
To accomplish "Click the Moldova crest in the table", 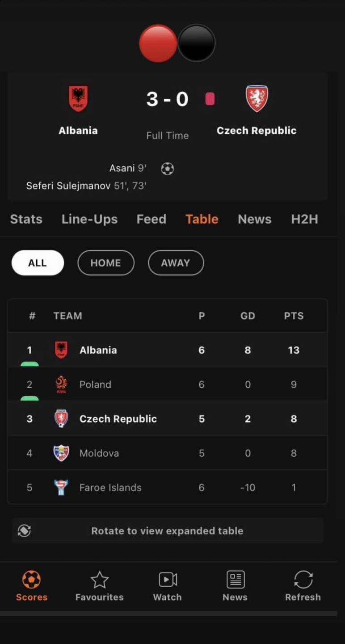I will pyautogui.click(x=61, y=453).
